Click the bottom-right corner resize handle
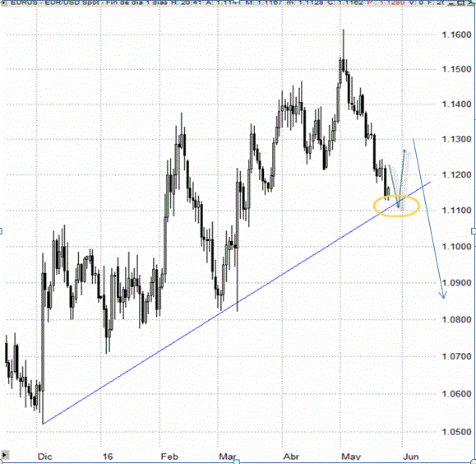Image resolution: width=476 pixels, height=464 pixels. pyautogui.click(x=474, y=462)
